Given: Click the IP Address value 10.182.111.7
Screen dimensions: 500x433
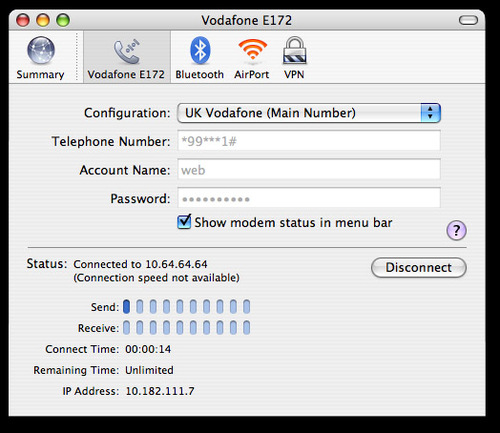Looking at the screenshot, I should pyautogui.click(x=160, y=391).
